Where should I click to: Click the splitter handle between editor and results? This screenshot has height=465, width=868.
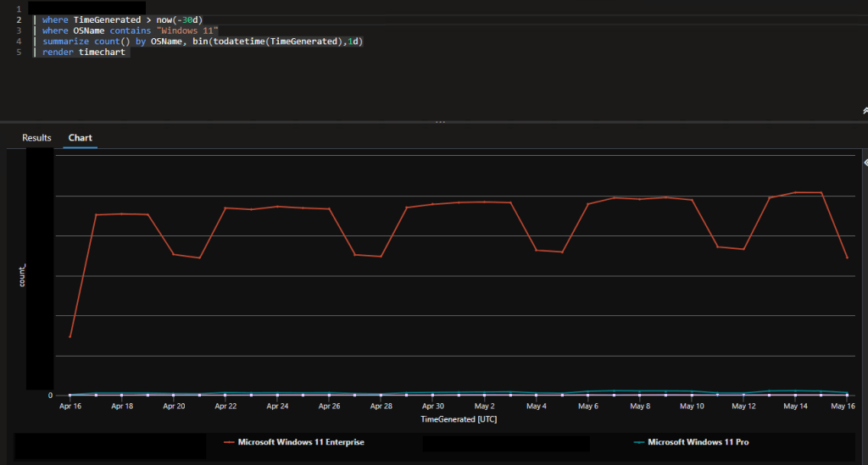point(440,123)
